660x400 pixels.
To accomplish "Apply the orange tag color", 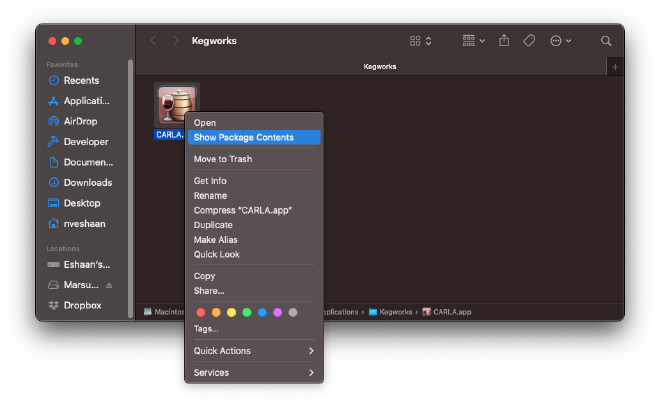I will pos(216,312).
